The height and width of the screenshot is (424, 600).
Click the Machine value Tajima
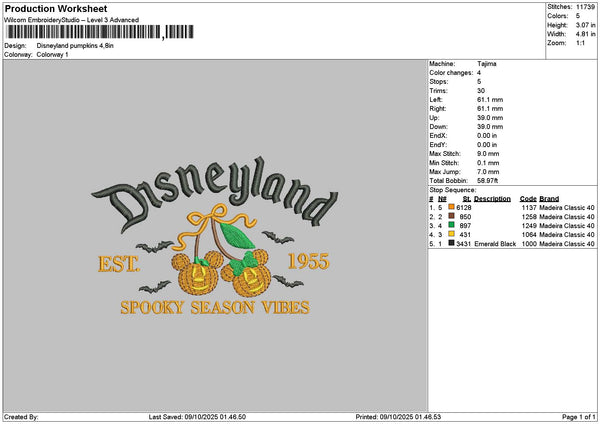click(487, 64)
